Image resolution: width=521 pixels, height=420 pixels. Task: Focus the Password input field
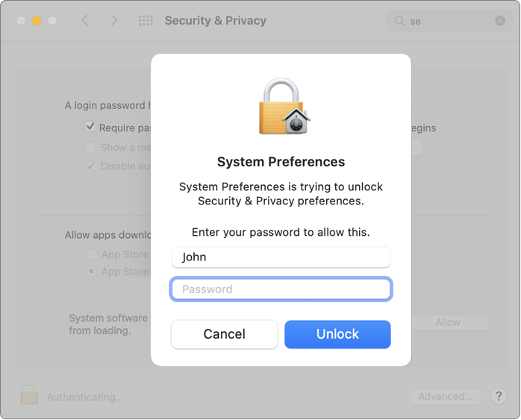click(281, 289)
